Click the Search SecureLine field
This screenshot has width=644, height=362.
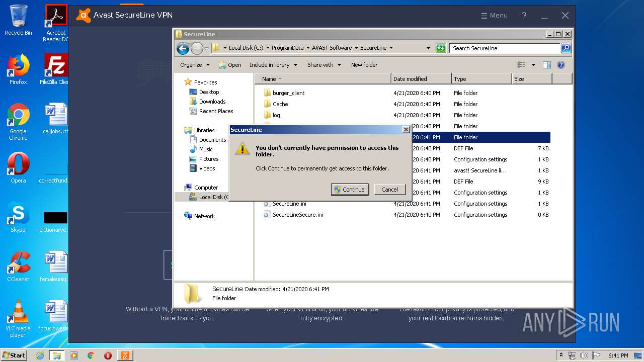point(505,48)
